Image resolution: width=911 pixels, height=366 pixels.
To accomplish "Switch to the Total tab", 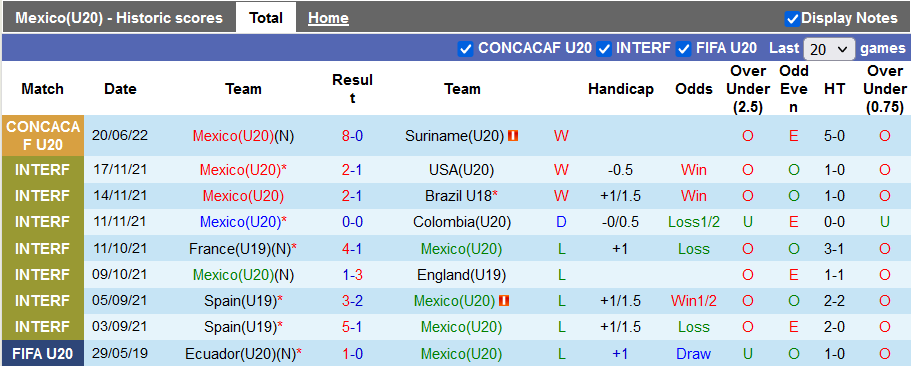I will point(266,18).
